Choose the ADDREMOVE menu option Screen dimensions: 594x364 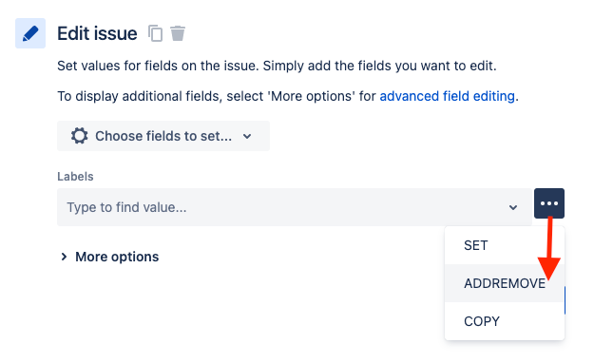coord(505,283)
